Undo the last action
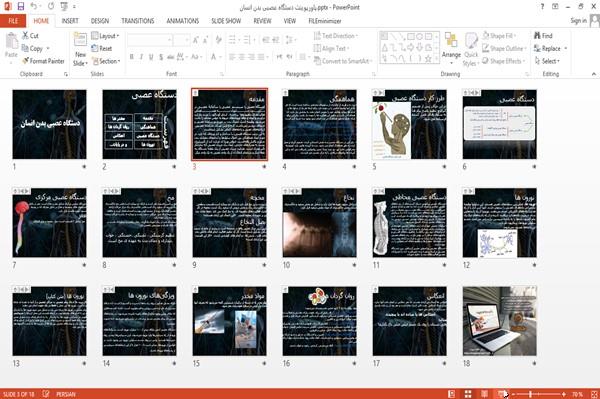The height and width of the screenshot is (399, 600). (x=34, y=6)
